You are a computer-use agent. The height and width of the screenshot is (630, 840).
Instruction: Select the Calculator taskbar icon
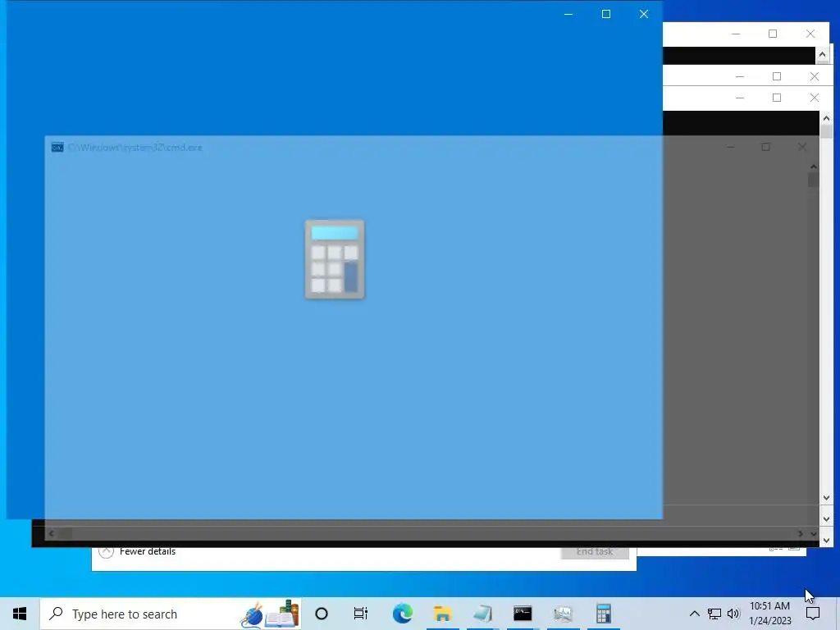pyautogui.click(x=603, y=614)
